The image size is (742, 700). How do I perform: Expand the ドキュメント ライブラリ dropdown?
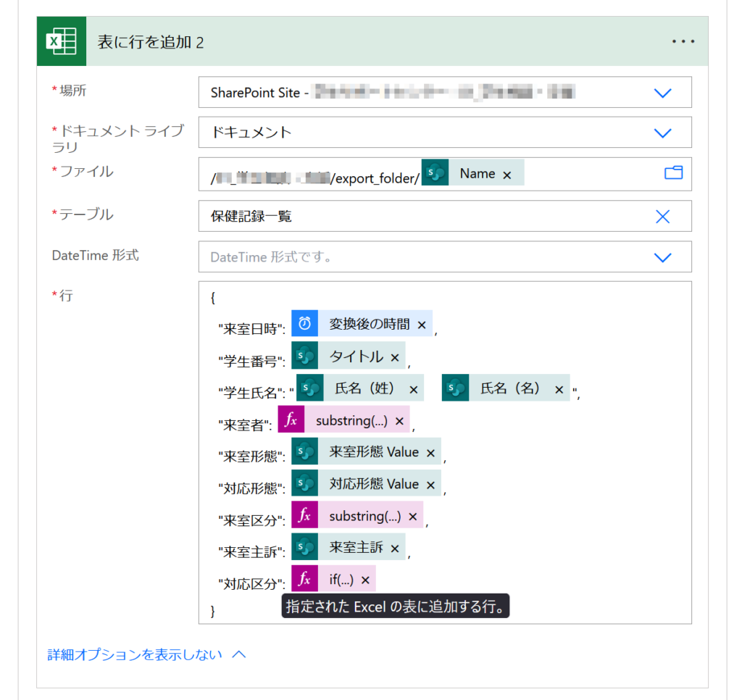(x=662, y=132)
